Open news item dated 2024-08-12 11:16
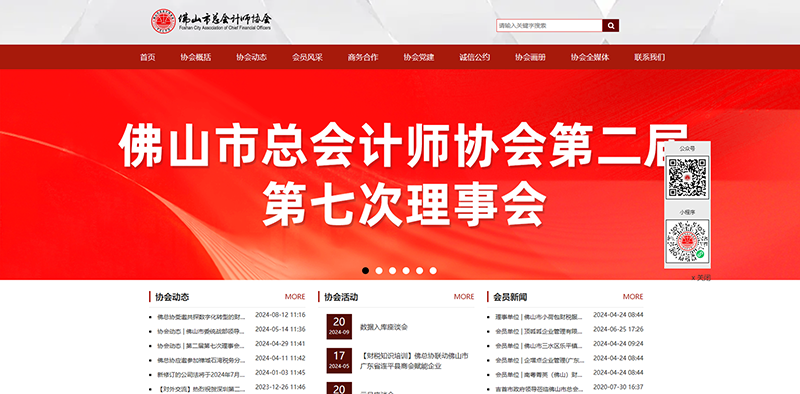The height and width of the screenshot is (394, 800). coord(201,317)
